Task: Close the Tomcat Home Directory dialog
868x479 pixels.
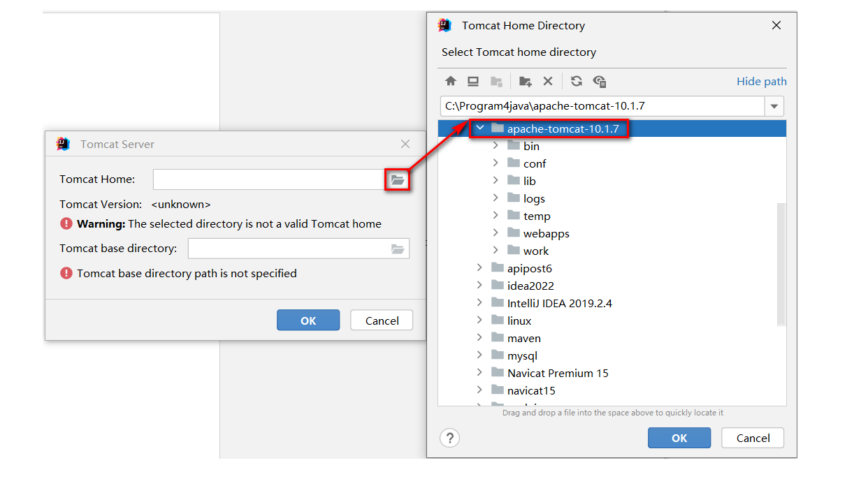Action: click(776, 25)
